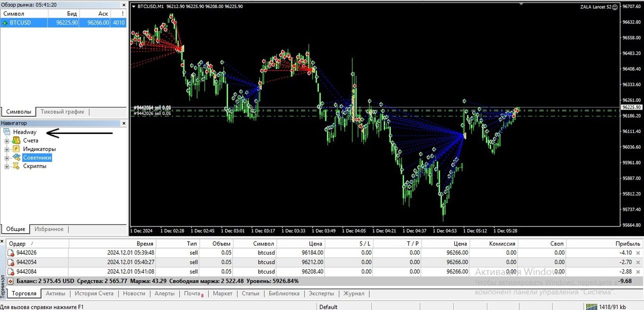Click the bid value 96225.90 in Market Watch
The height and width of the screenshot is (310, 644).
point(67,22)
